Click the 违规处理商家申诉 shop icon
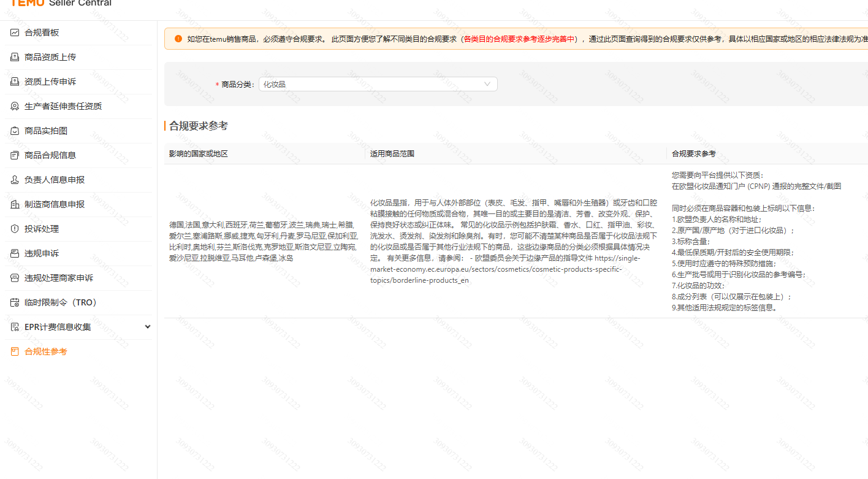This screenshot has height=479, width=868. 15,278
